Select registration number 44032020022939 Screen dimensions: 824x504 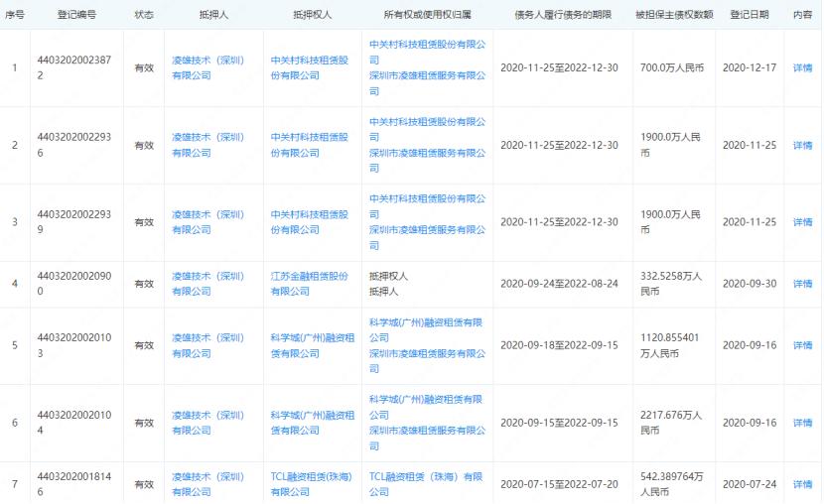[x=74, y=222]
